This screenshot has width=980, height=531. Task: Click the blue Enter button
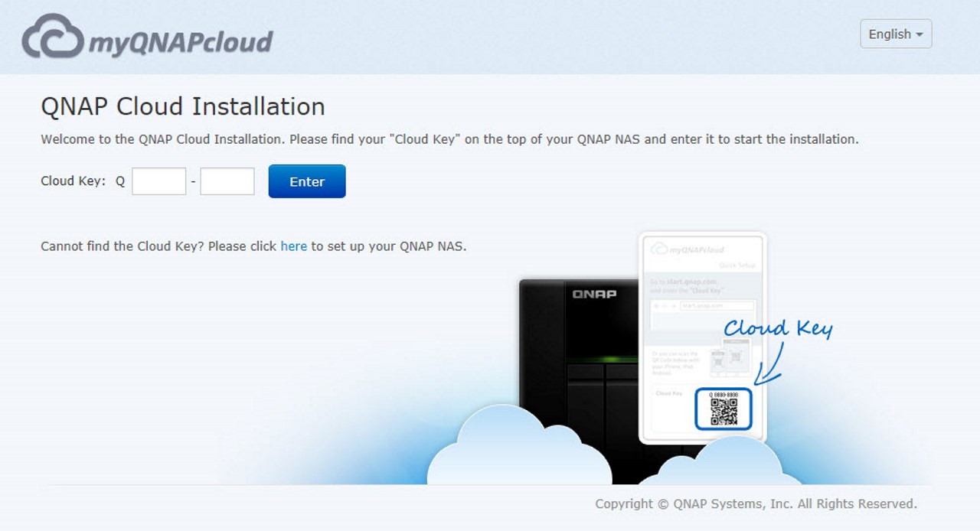pos(307,181)
